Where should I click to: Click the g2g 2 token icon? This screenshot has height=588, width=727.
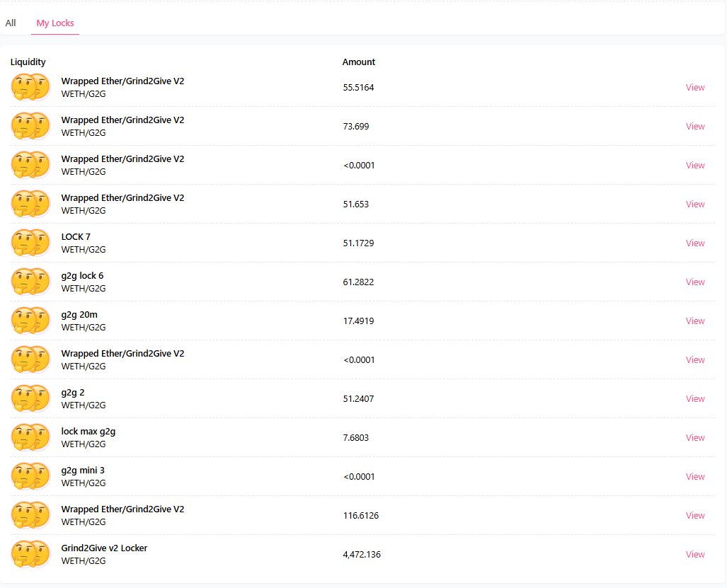30,398
